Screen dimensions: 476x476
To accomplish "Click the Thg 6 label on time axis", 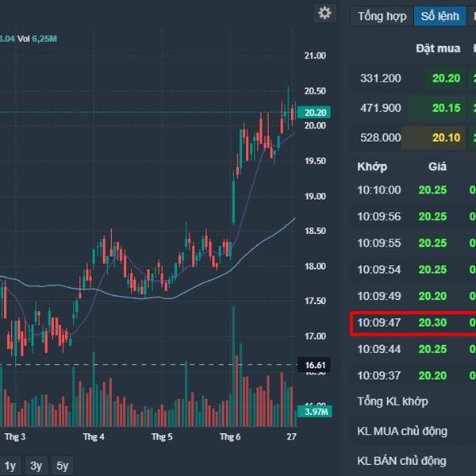I will pyautogui.click(x=230, y=437).
